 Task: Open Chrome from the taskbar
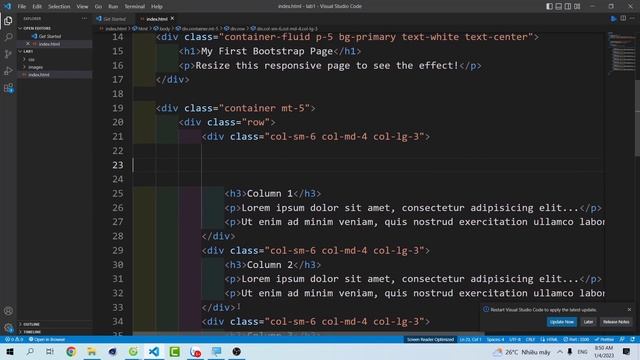pos(71,351)
